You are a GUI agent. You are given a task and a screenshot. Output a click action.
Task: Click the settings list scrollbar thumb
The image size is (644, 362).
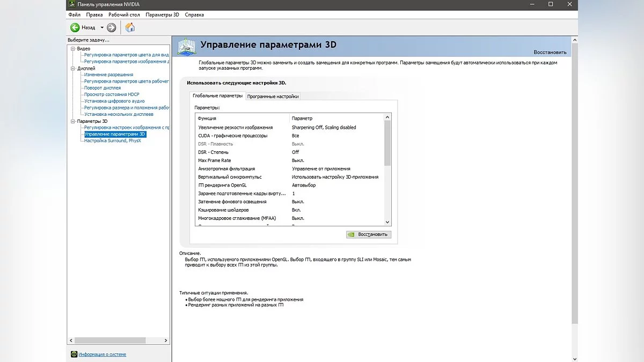(387, 143)
